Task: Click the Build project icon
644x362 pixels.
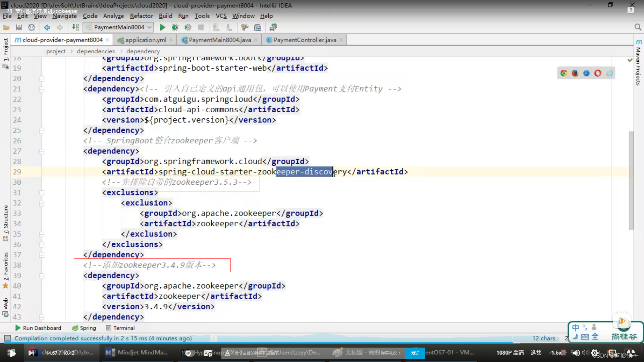Action: point(76,27)
